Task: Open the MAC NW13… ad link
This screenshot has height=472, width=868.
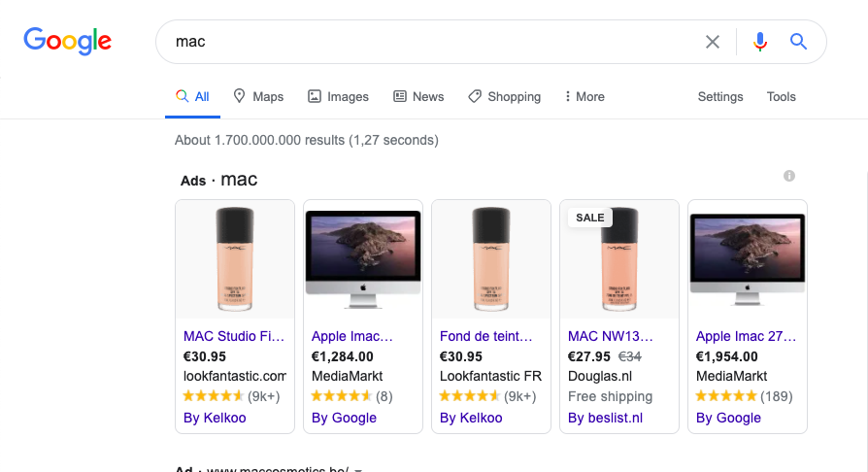Action: (x=611, y=336)
